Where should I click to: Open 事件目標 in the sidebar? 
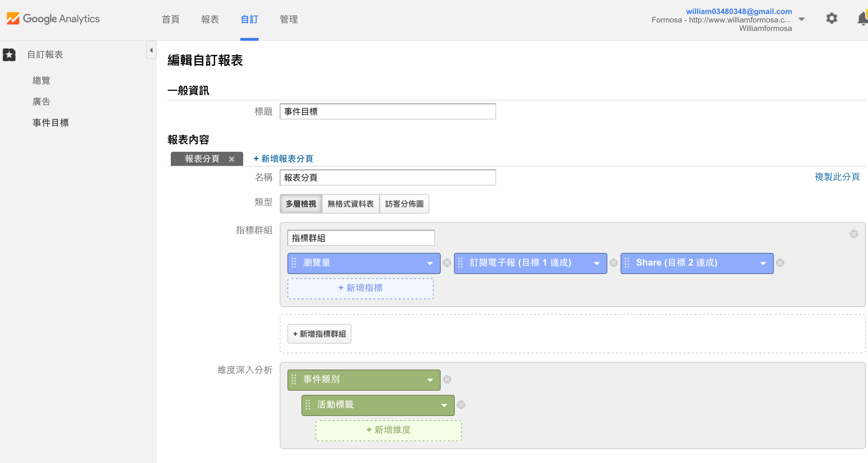point(51,123)
